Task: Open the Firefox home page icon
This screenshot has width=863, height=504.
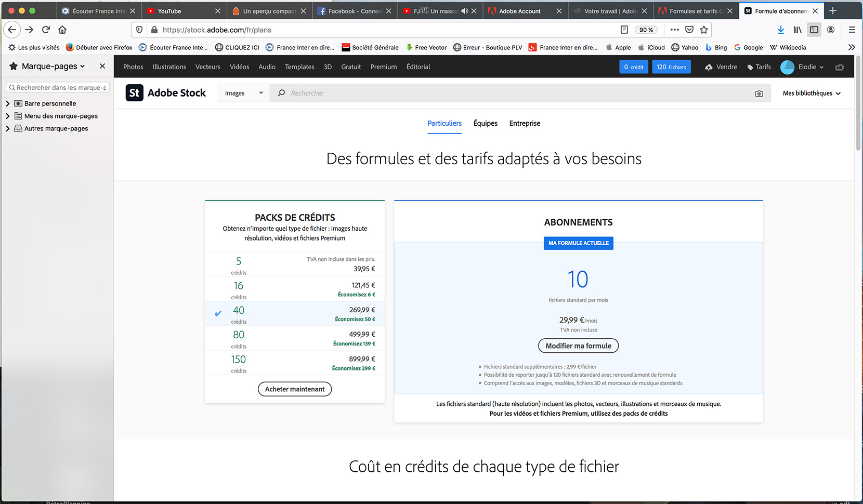Action: point(62,30)
